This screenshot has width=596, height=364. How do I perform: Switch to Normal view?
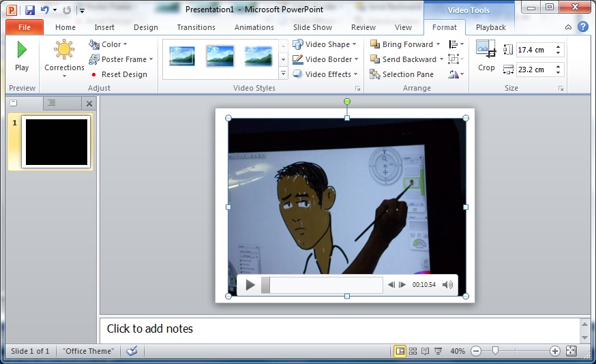coord(400,351)
